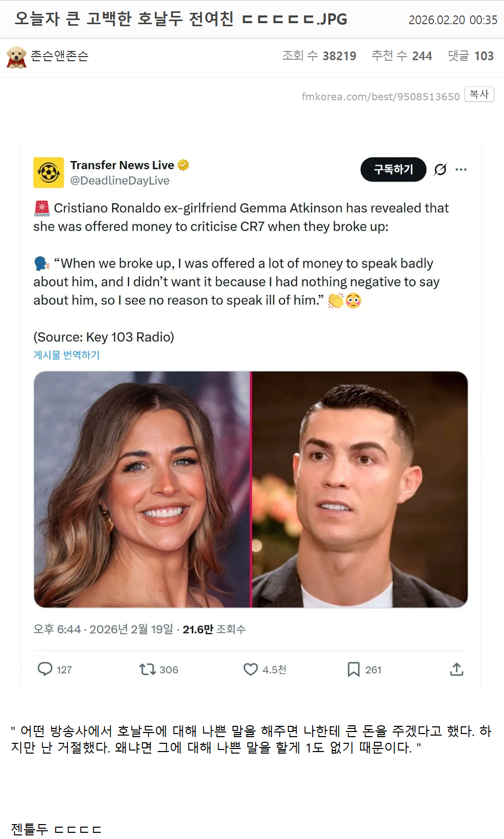
Task: Click the 구독하기 subscribe button
Action: (393, 169)
